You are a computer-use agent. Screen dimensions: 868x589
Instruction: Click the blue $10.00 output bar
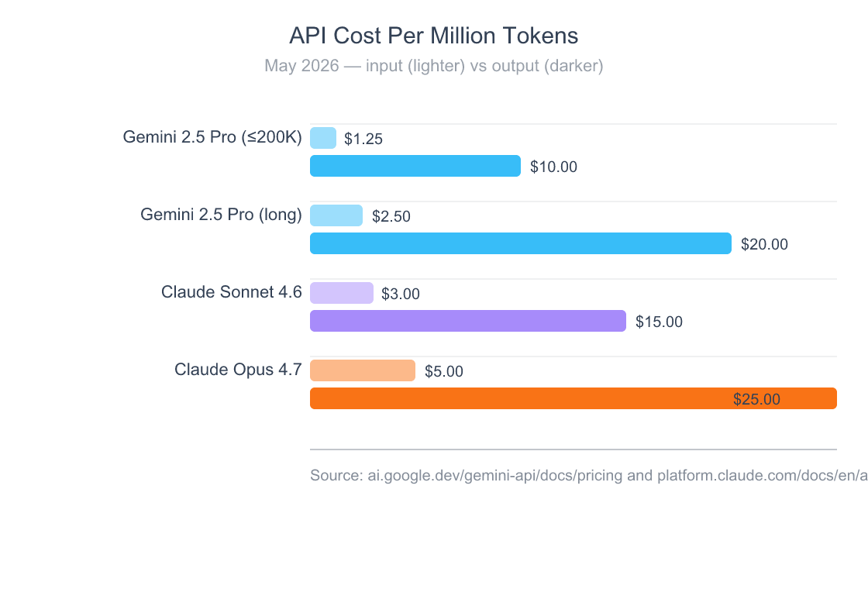tap(415, 166)
